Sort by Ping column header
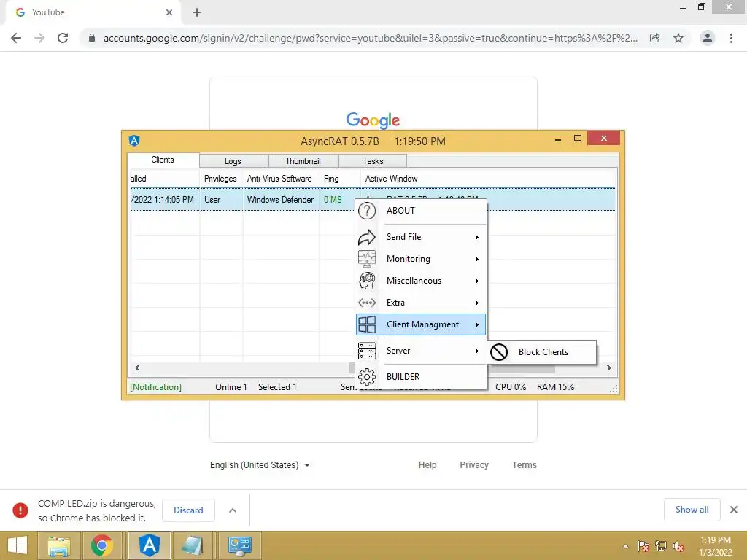 click(x=340, y=179)
